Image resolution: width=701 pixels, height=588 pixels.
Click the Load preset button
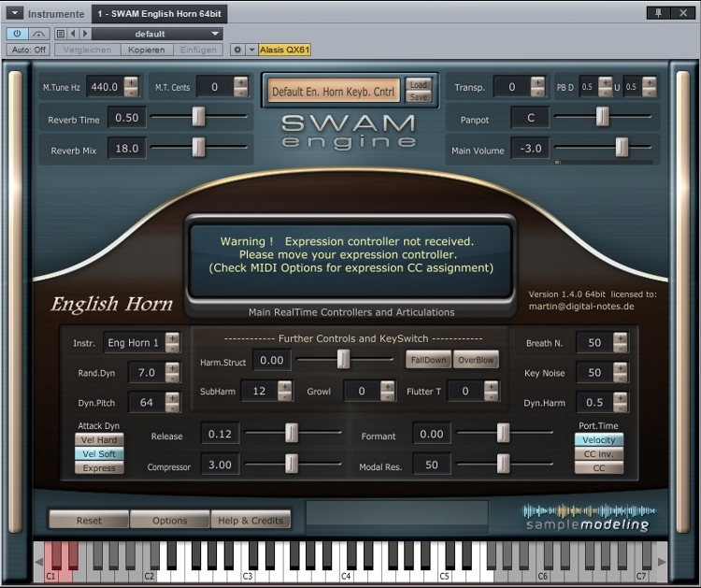(419, 84)
